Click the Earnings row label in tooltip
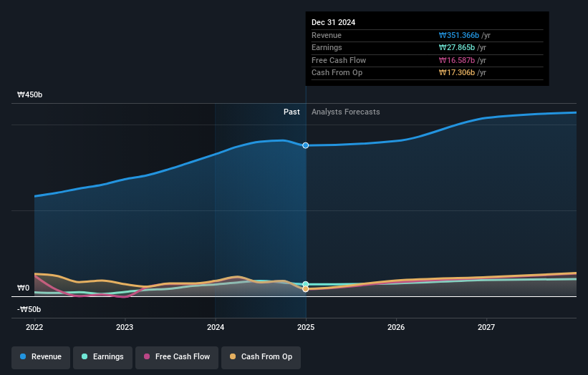This screenshot has width=588, height=375. (327, 47)
